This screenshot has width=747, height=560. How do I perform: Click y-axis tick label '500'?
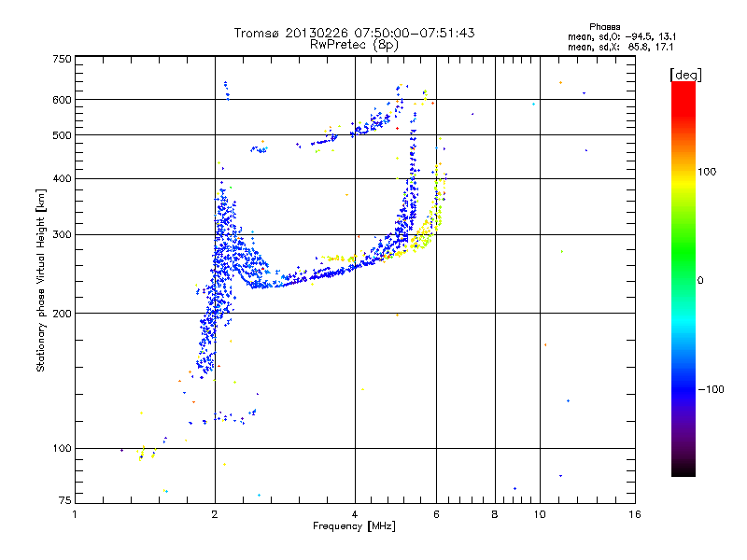(x=63, y=135)
